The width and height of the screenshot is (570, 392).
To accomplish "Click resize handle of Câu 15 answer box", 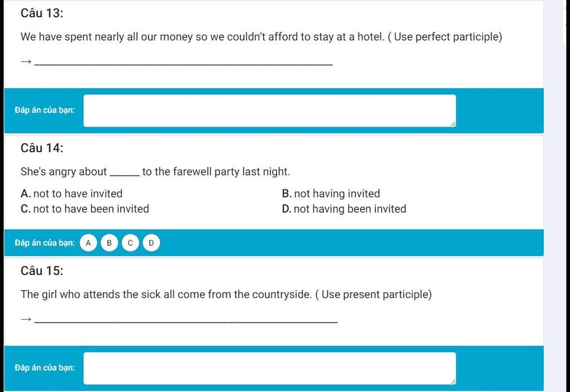I will click(x=453, y=381).
